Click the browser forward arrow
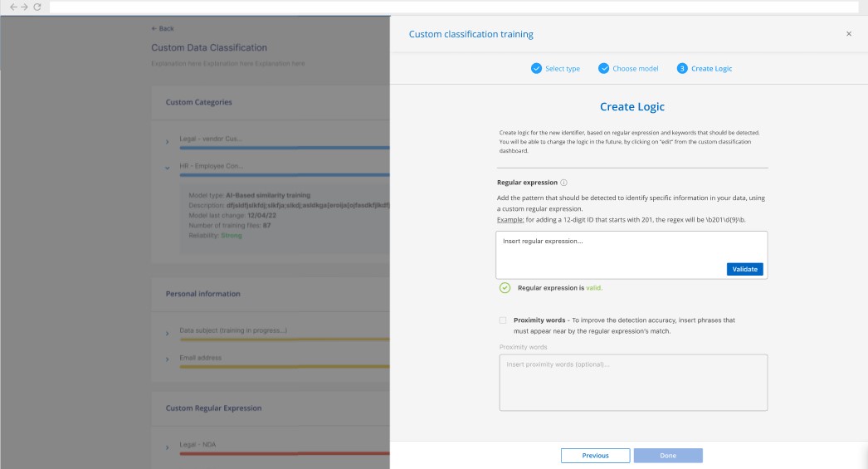This screenshot has width=868, height=469. pos(25,7)
